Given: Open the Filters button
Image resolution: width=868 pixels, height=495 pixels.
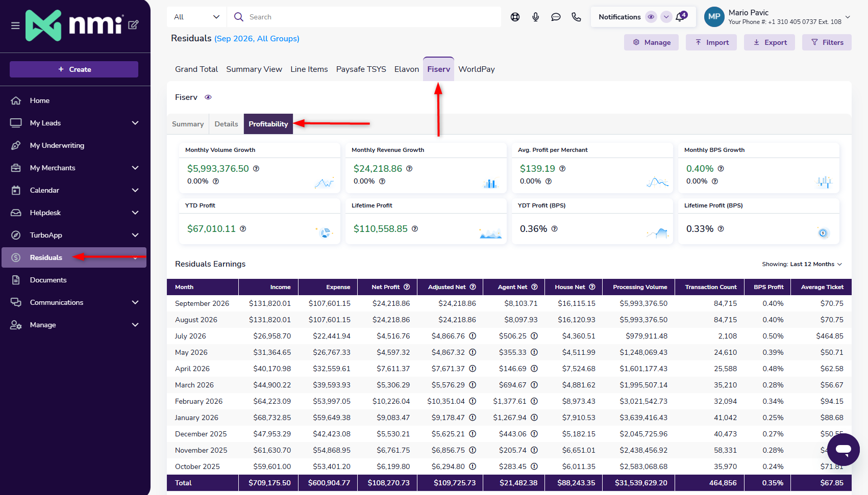Looking at the screenshot, I should 827,42.
